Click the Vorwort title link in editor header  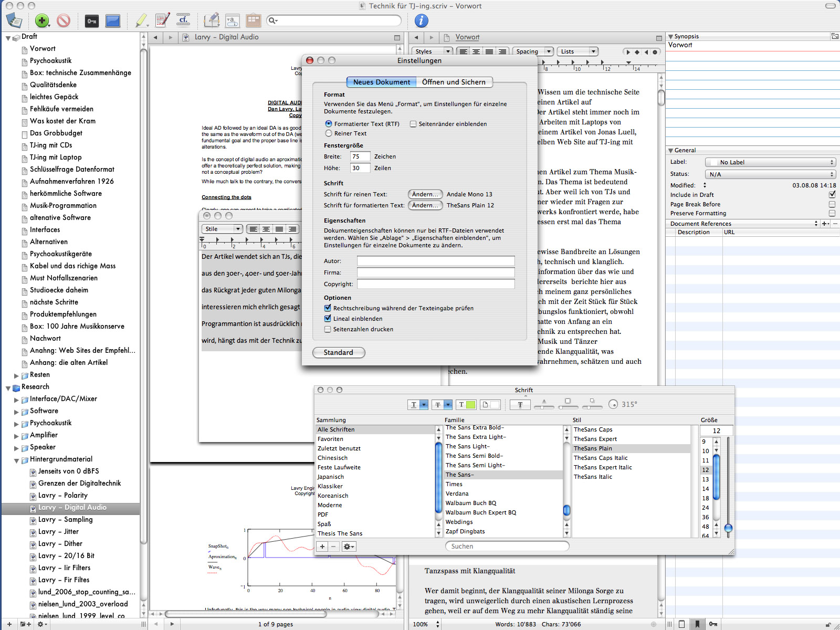pyautogui.click(x=467, y=37)
